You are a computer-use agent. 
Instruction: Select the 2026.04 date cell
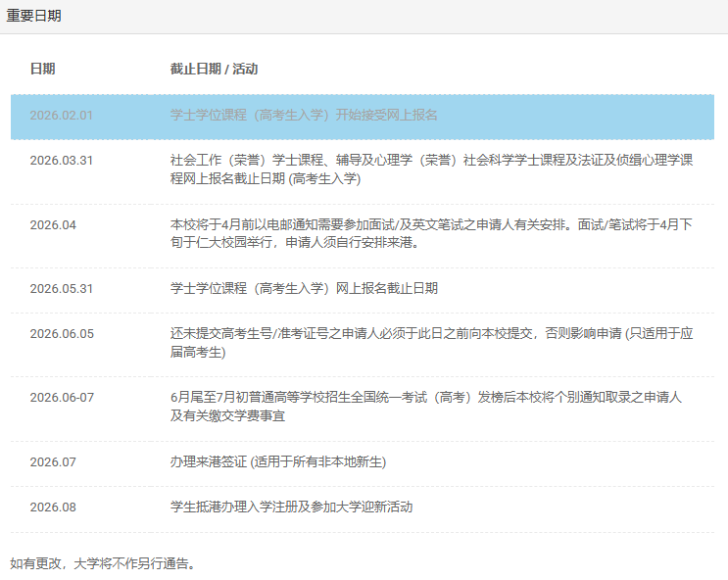[x=53, y=225]
